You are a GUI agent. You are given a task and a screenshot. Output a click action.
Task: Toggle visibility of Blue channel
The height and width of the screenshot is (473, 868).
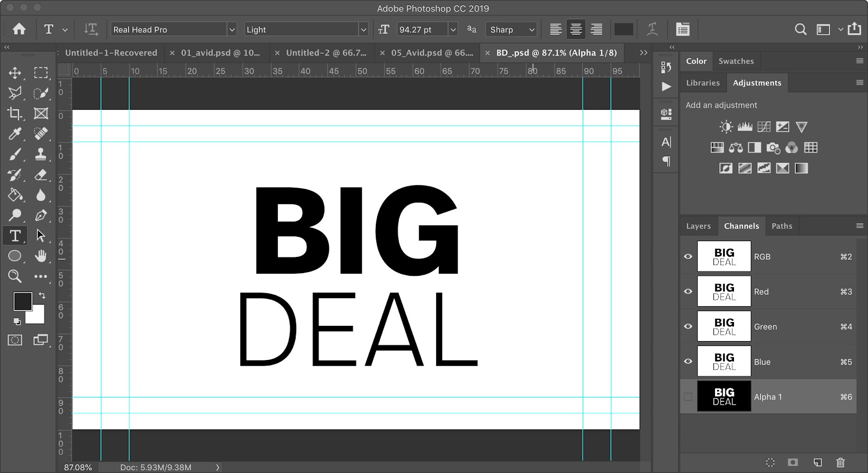pos(688,362)
